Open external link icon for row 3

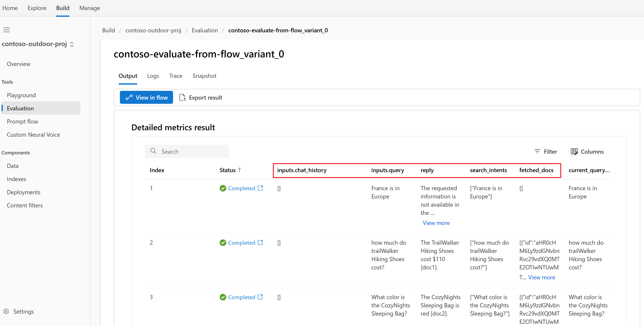(260, 297)
